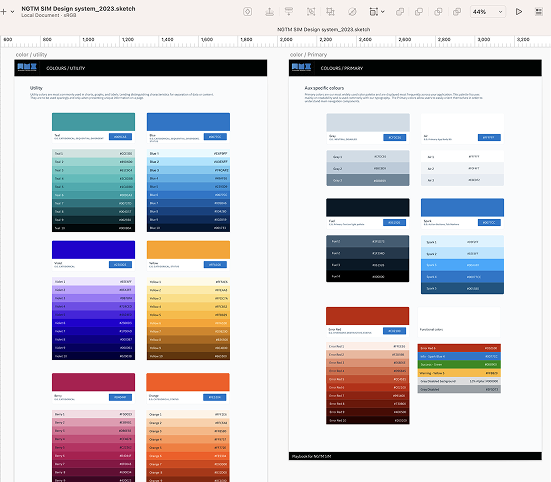551x482 pixels.
Task: Select the large Gray primary swatch
Action: [x=368, y=123]
